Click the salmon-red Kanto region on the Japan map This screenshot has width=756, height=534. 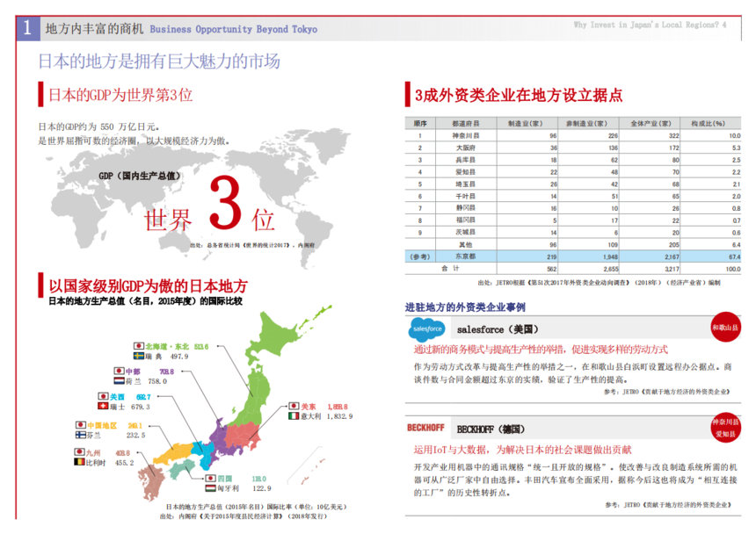(242, 436)
